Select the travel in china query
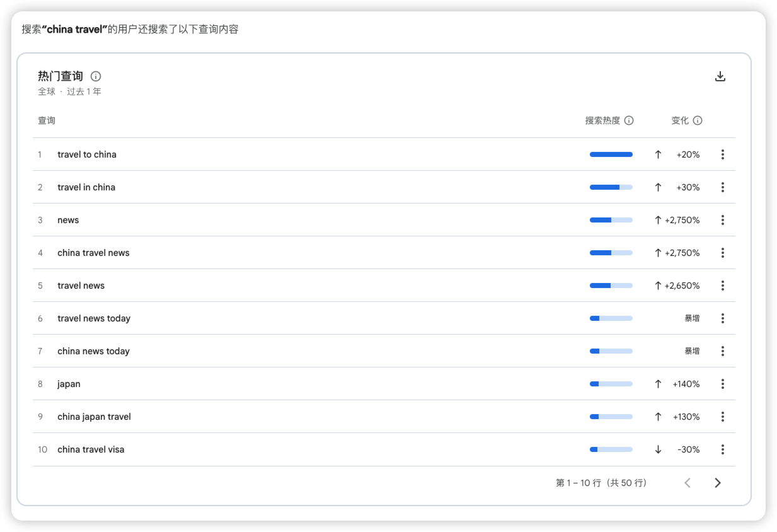777x532 pixels. click(x=86, y=187)
